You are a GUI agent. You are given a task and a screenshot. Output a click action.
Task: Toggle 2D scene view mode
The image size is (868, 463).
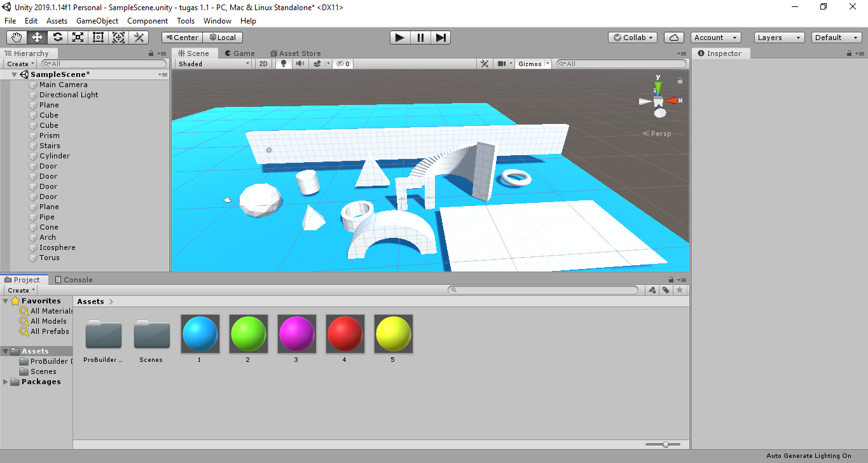tap(263, 64)
